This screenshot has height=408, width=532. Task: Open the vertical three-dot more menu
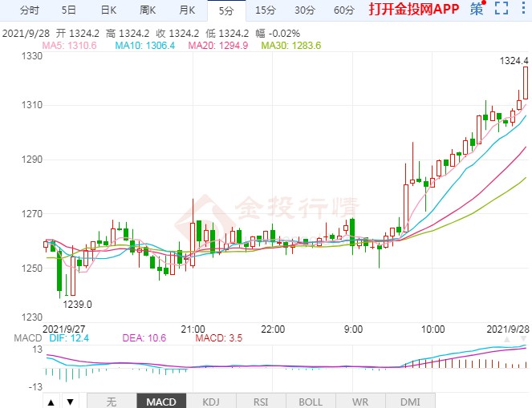coord(522,10)
